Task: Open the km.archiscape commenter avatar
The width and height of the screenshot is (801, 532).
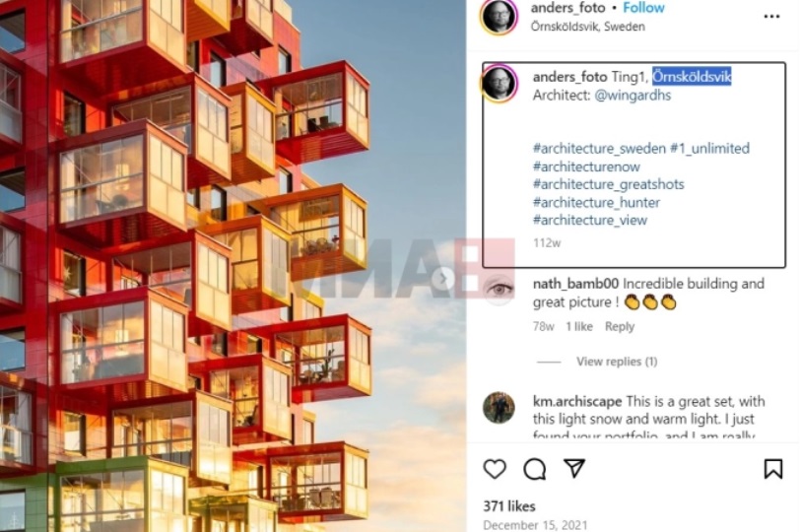Action: (x=499, y=407)
